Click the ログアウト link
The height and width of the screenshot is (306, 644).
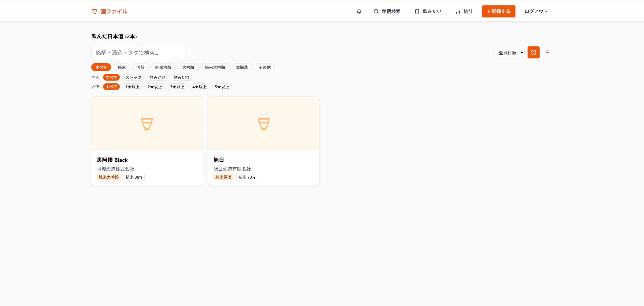point(536,11)
